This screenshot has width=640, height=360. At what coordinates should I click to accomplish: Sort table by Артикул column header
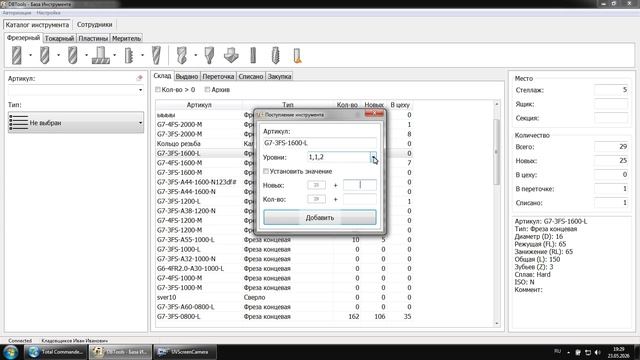click(x=199, y=105)
